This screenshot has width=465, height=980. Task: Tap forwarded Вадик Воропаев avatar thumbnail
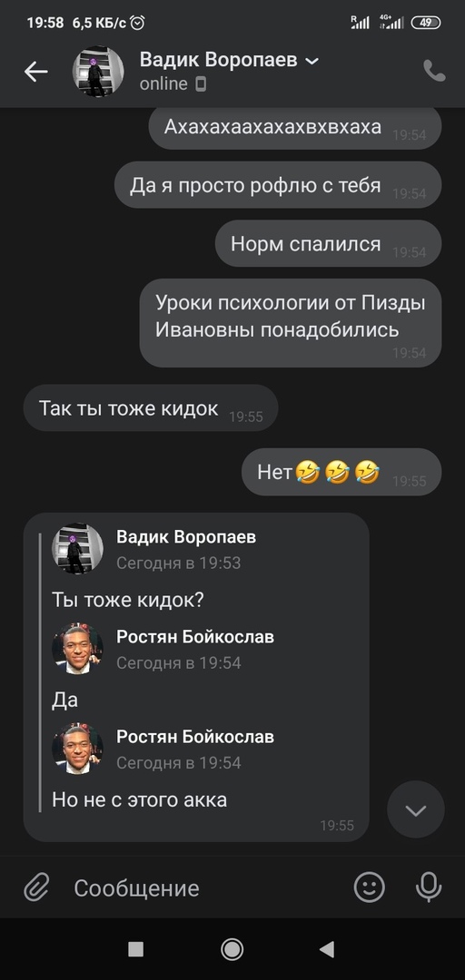coord(77,549)
